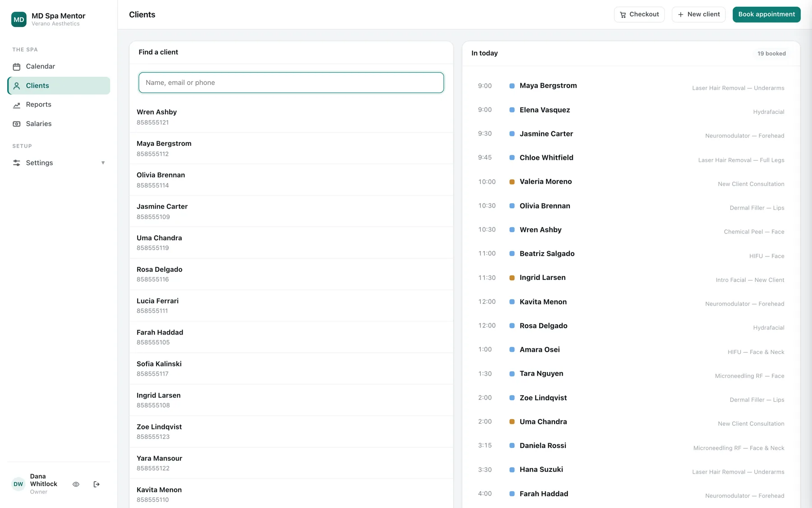The height and width of the screenshot is (508, 812).
Task: Open Valeria Moreno name in today list
Action: (x=545, y=182)
